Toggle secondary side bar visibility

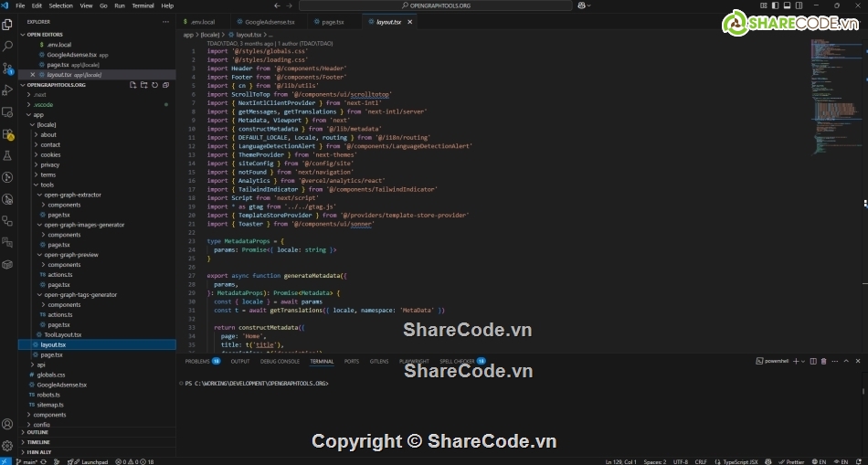[x=799, y=5]
